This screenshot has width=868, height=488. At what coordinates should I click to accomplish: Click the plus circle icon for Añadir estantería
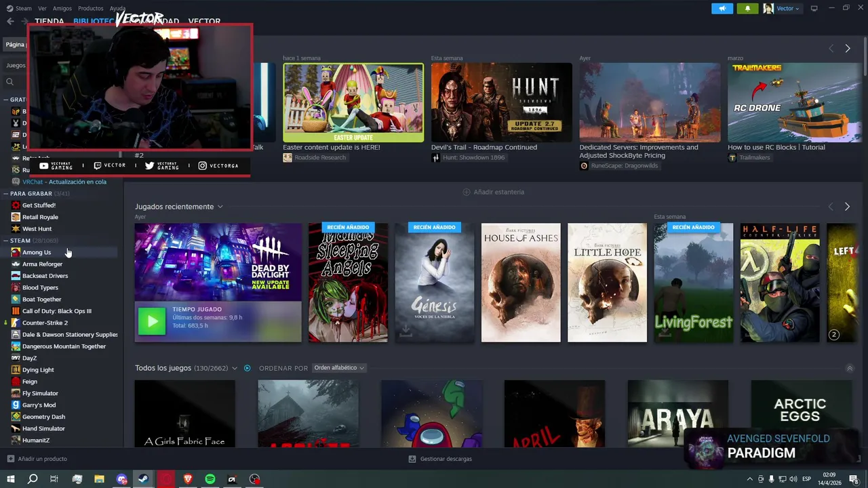467,192
